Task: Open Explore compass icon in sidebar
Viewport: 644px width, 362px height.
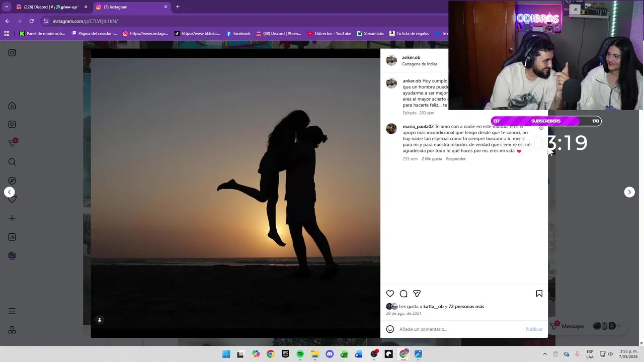Action: tap(12, 180)
